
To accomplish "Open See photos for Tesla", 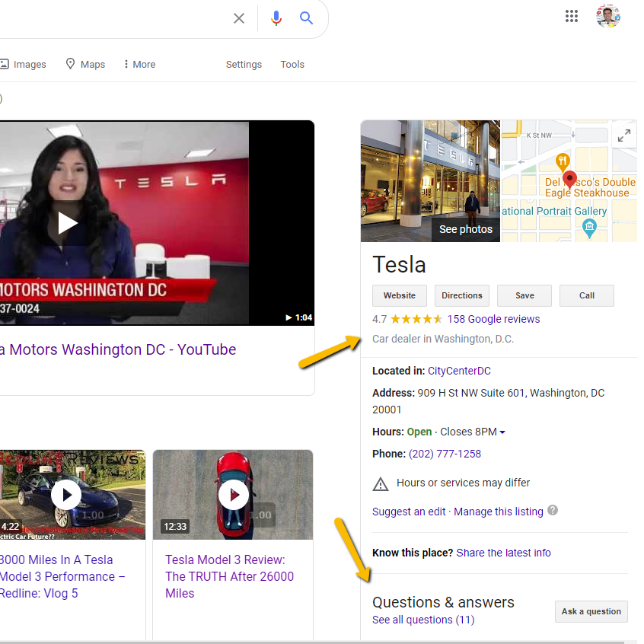I will coord(465,229).
